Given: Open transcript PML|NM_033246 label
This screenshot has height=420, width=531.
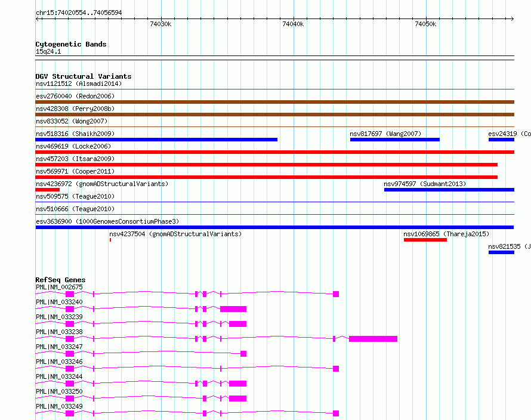Looking at the screenshot, I should (59, 362).
